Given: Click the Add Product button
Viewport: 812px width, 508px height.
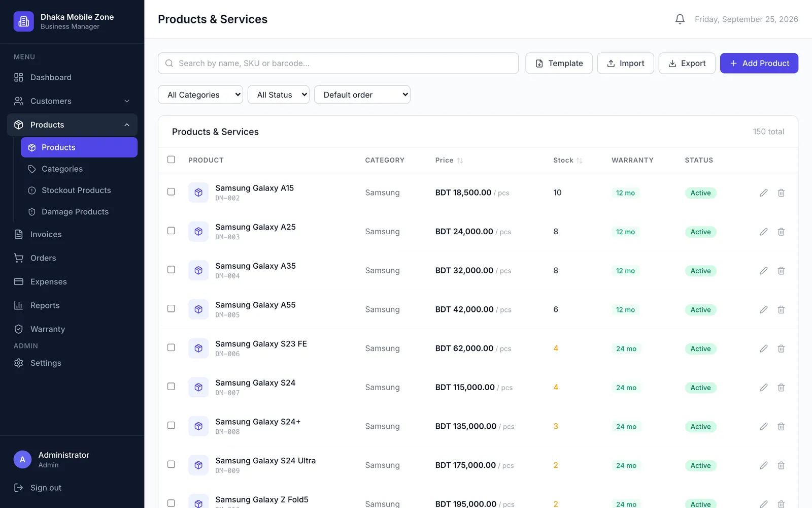Looking at the screenshot, I should (759, 63).
